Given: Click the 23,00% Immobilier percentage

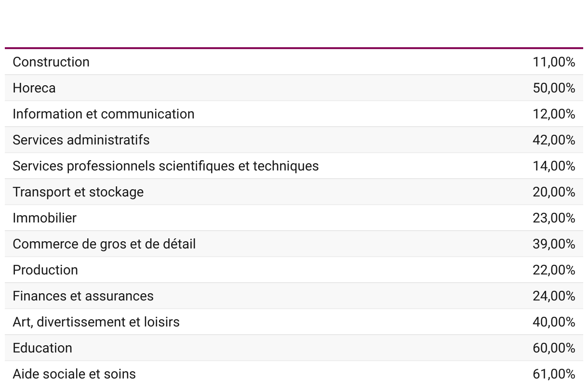Looking at the screenshot, I should 554,218.
